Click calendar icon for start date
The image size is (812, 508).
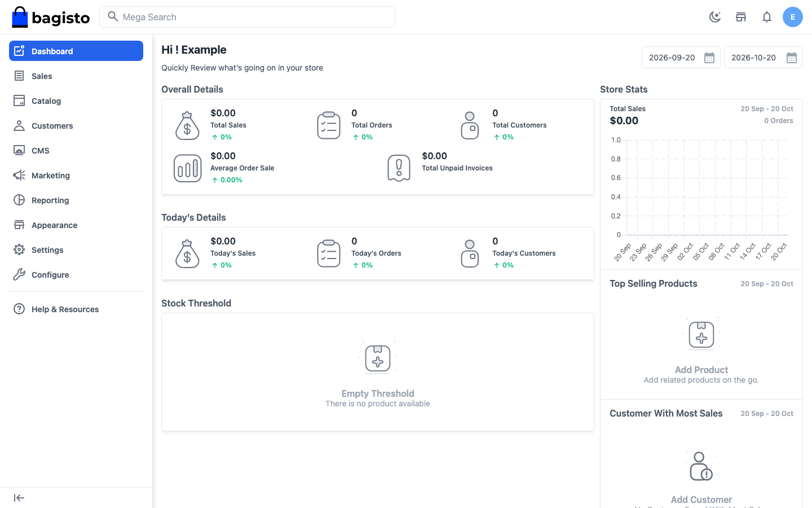click(x=709, y=58)
